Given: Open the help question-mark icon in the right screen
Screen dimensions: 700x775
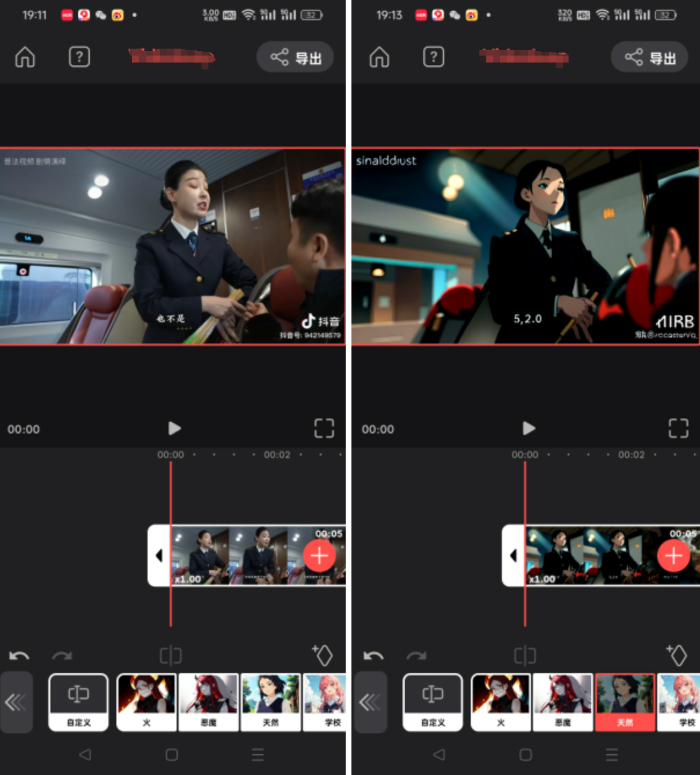Looking at the screenshot, I should click(x=434, y=57).
